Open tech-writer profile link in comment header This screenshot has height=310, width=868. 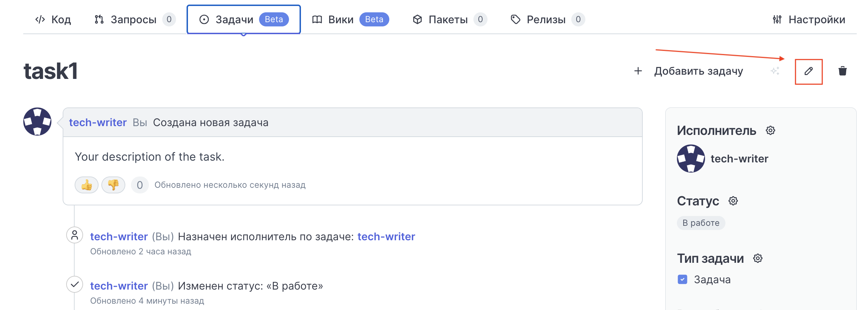coord(98,123)
